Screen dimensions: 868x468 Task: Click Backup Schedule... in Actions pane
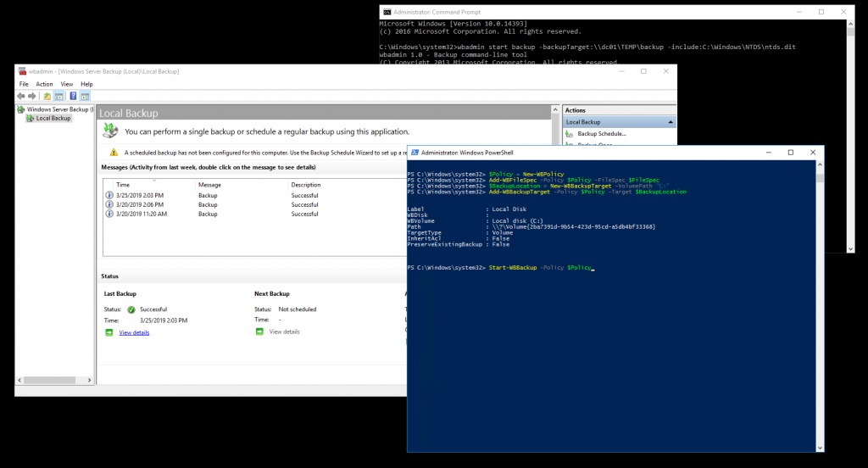click(x=601, y=134)
